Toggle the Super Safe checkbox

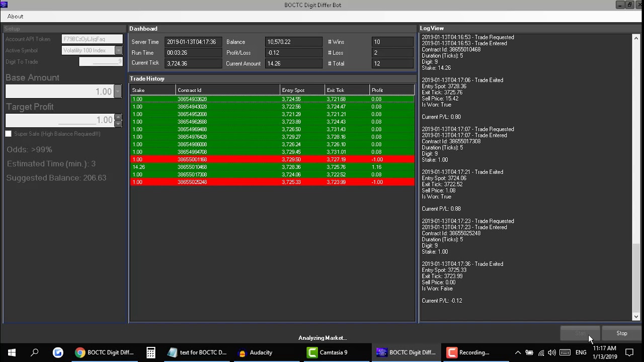pyautogui.click(x=8, y=134)
